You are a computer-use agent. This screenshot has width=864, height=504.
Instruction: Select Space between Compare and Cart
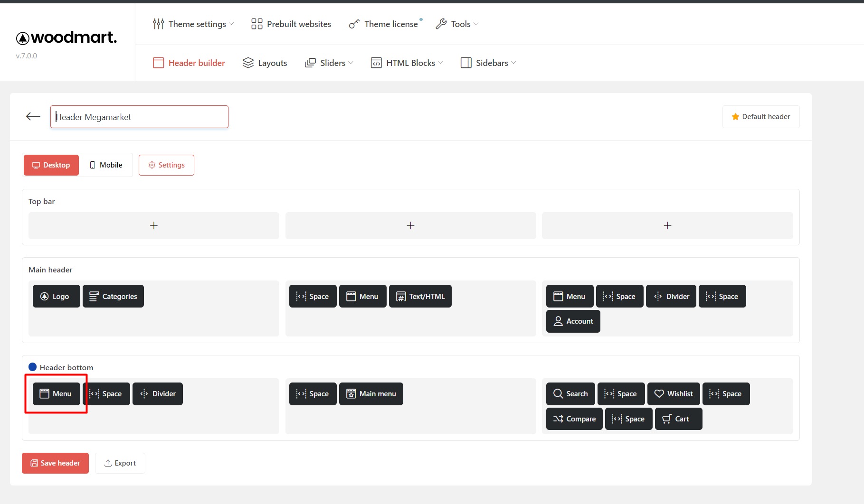pos(628,419)
